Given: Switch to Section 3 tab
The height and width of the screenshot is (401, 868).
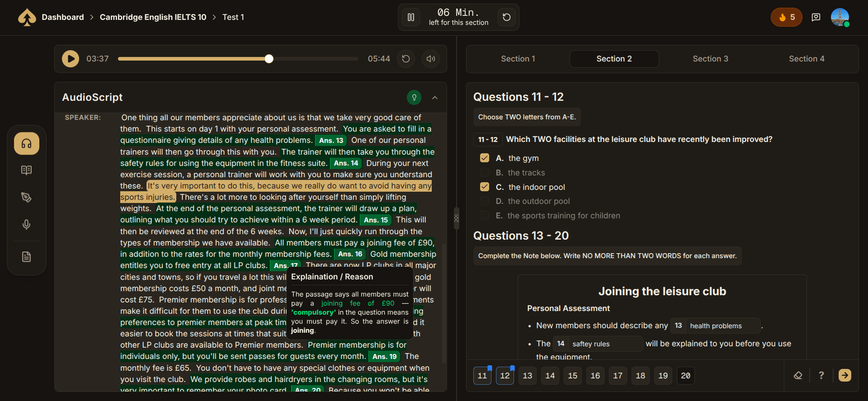Looking at the screenshot, I should 710,59.
